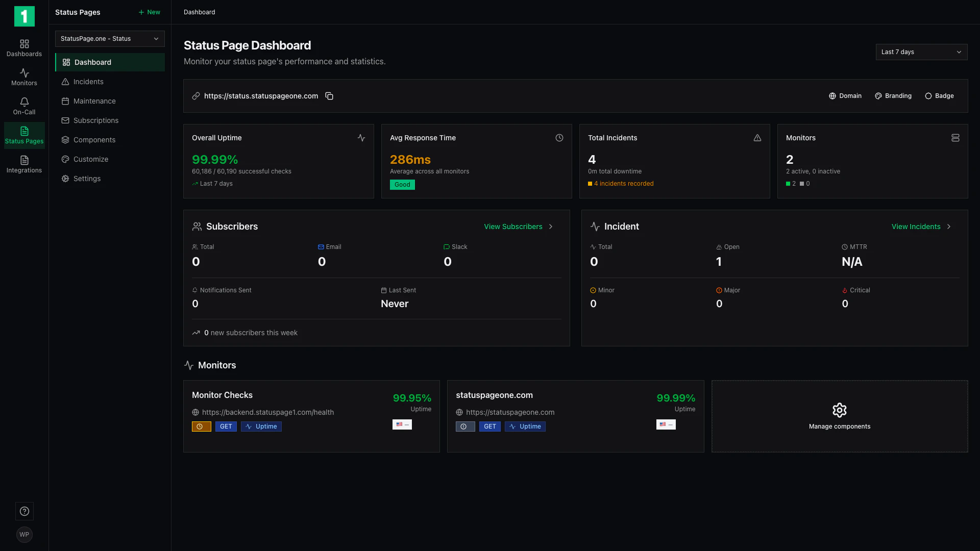Open the Monitors section from the sidebar icon
Screen dimensions: 980x551
click(24, 77)
